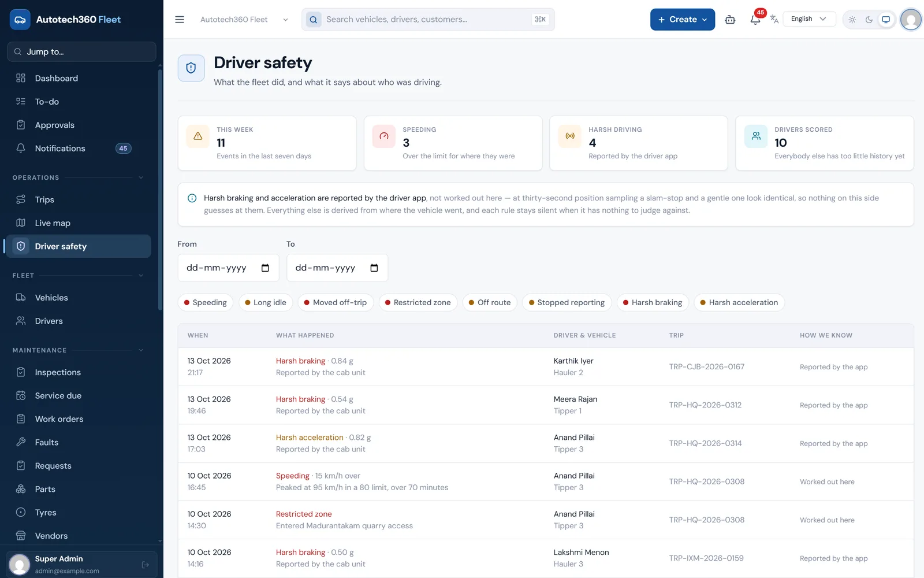Open the assistant robot icon in header
The width and height of the screenshot is (924, 578).
click(x=730, y=20)
